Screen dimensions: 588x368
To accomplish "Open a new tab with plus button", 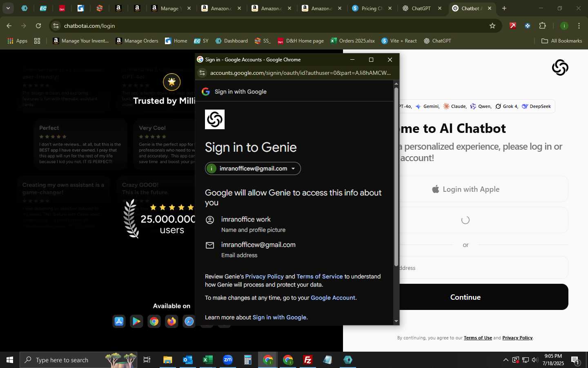I will [x=504, y=8].
